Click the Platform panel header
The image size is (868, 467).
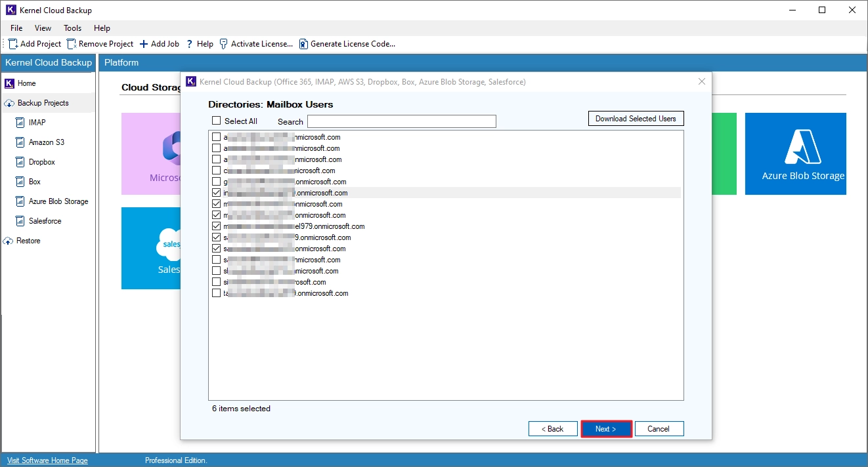[483, 62]
